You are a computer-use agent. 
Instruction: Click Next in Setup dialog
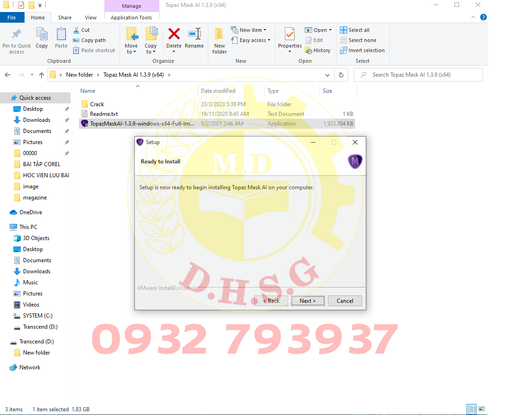click(308, 301)
